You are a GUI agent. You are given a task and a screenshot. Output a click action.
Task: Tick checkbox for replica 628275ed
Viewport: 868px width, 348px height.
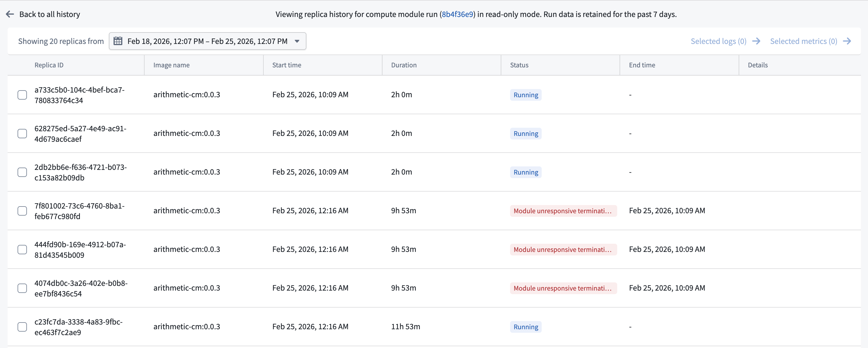(x=22, y=134)
